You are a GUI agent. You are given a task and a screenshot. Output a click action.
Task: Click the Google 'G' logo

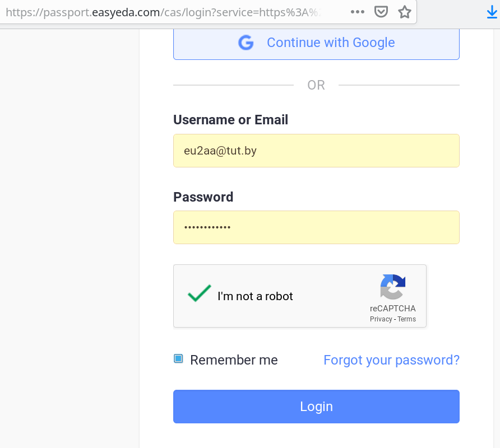tap(246, 43)
